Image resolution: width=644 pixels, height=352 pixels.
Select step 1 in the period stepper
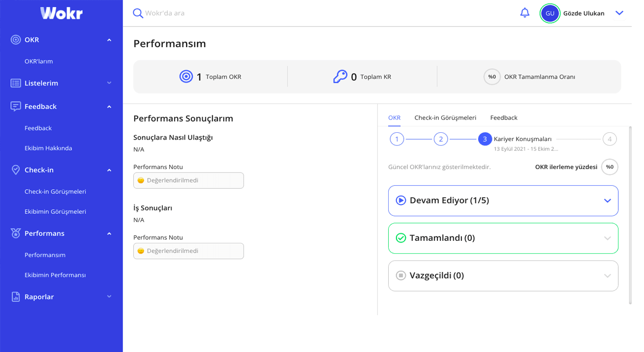397,139
